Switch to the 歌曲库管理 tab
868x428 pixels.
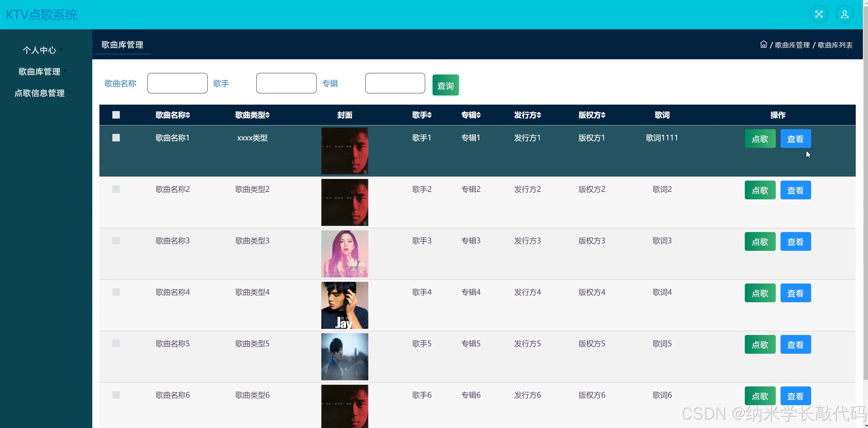point(122,45)
